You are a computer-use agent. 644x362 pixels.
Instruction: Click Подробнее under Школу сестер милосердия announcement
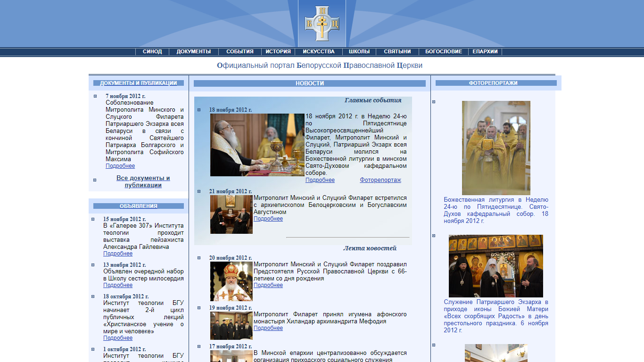point(118,285)
